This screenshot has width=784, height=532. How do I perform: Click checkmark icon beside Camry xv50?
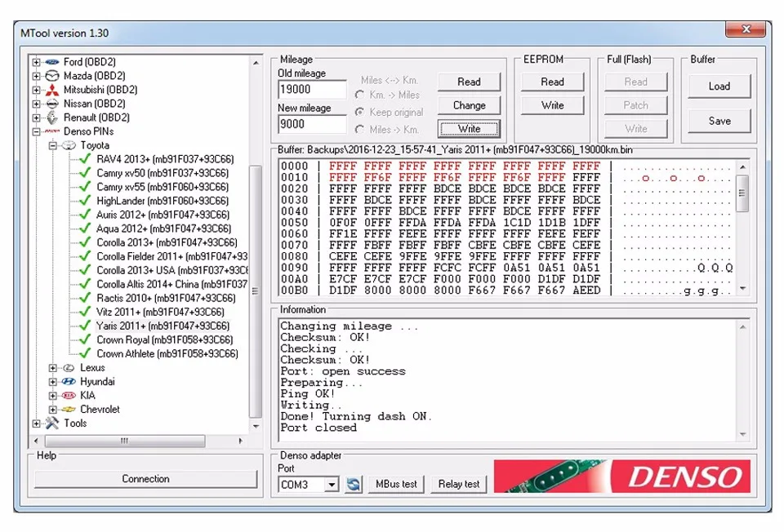point(85,173)
